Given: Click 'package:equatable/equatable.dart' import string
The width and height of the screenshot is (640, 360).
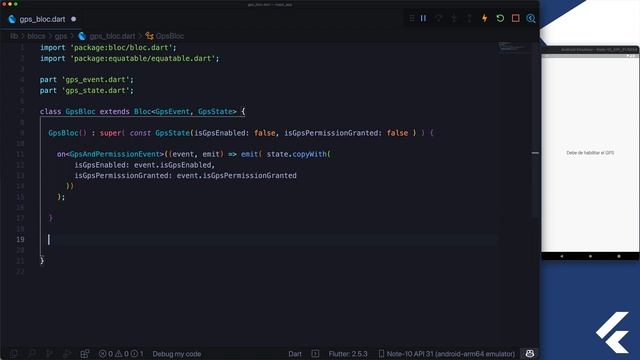Looking at the screenshot, I should [143, 58].
